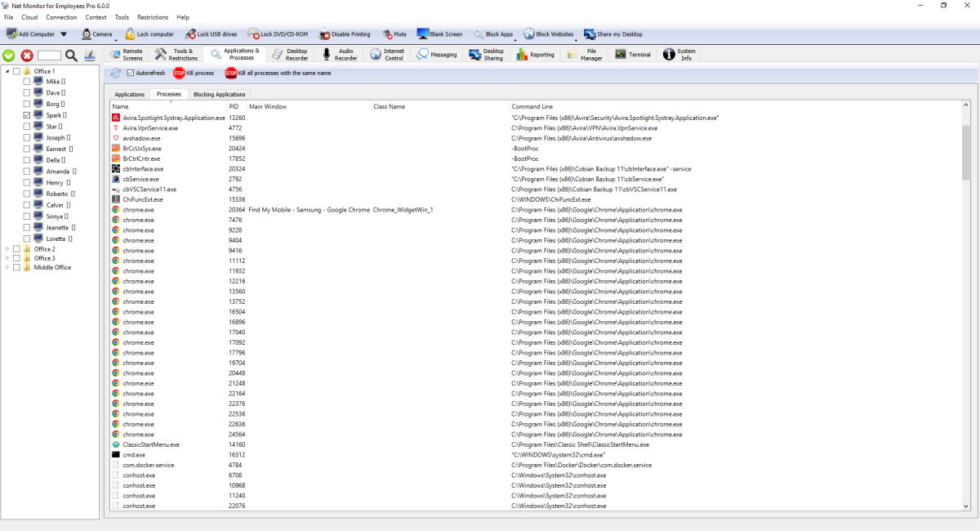Blank Screen of the remote computer
980x531 pixels.
coord(438,33)
